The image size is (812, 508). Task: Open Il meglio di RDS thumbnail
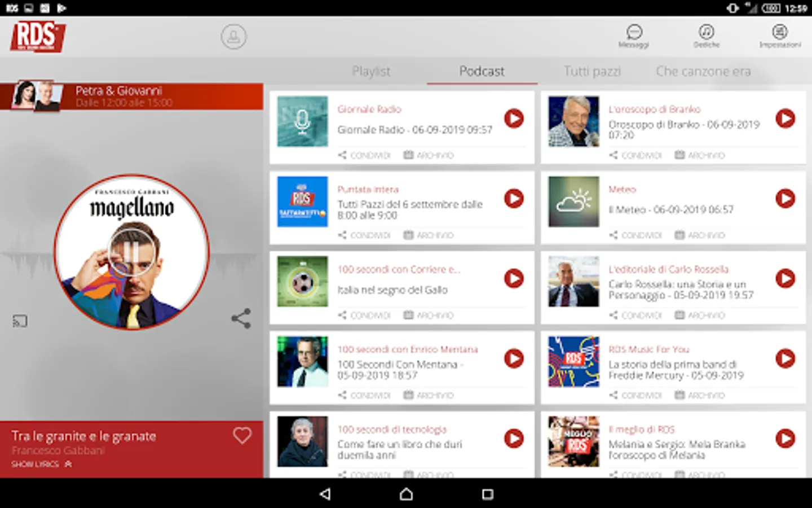pos(573,442)
